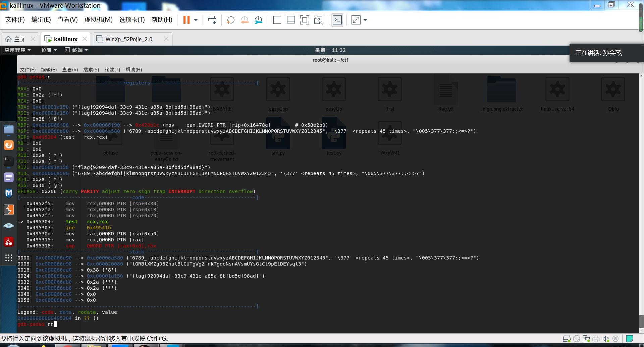Click the sound adapter status icon
Screen dimensions: 644x347
coord(605,339)
